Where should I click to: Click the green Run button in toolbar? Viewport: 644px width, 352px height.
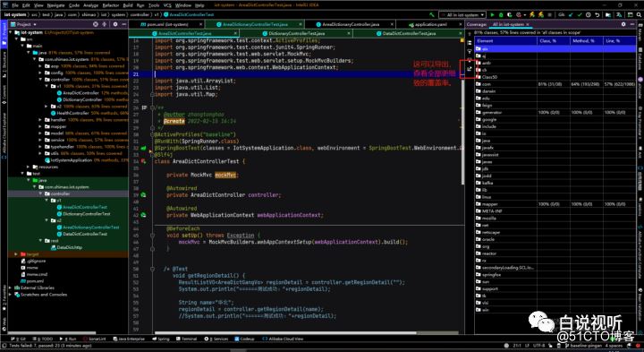coord(492,15)
